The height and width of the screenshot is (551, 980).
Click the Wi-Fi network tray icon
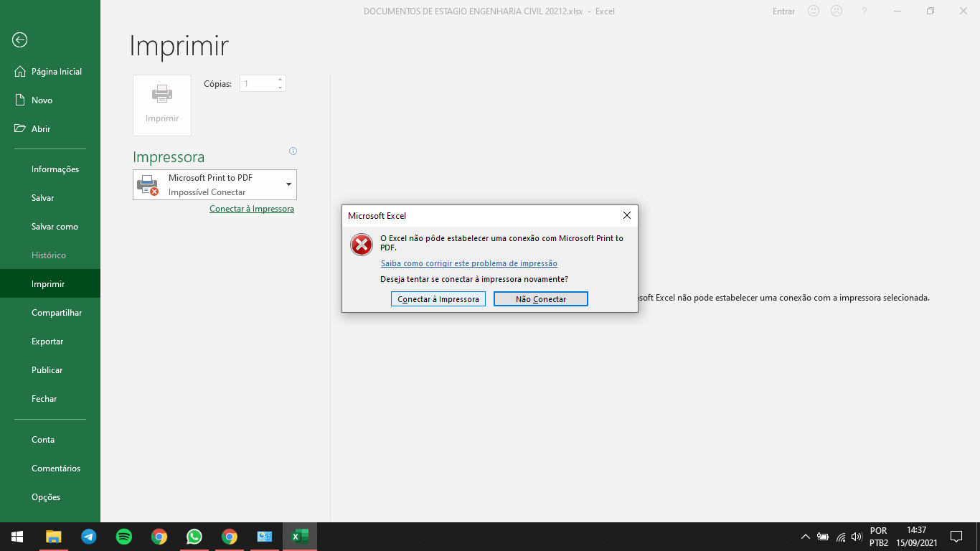pos(840,537)
